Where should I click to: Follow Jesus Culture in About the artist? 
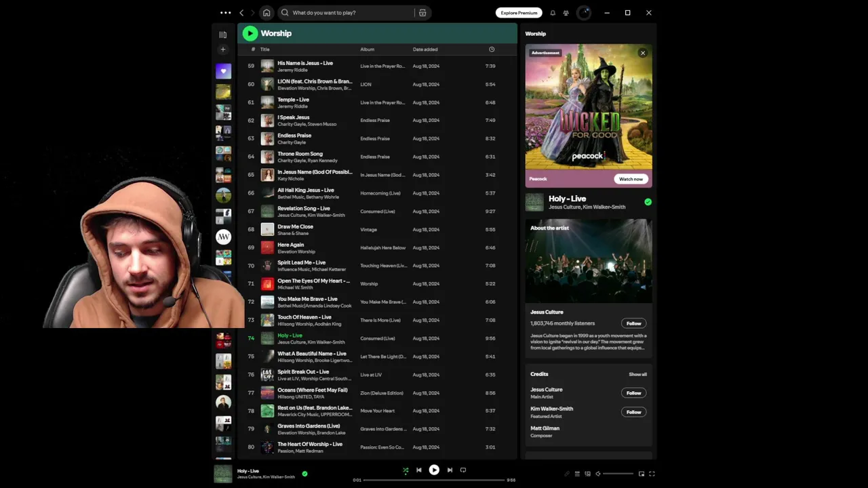(x=633, y=323)
